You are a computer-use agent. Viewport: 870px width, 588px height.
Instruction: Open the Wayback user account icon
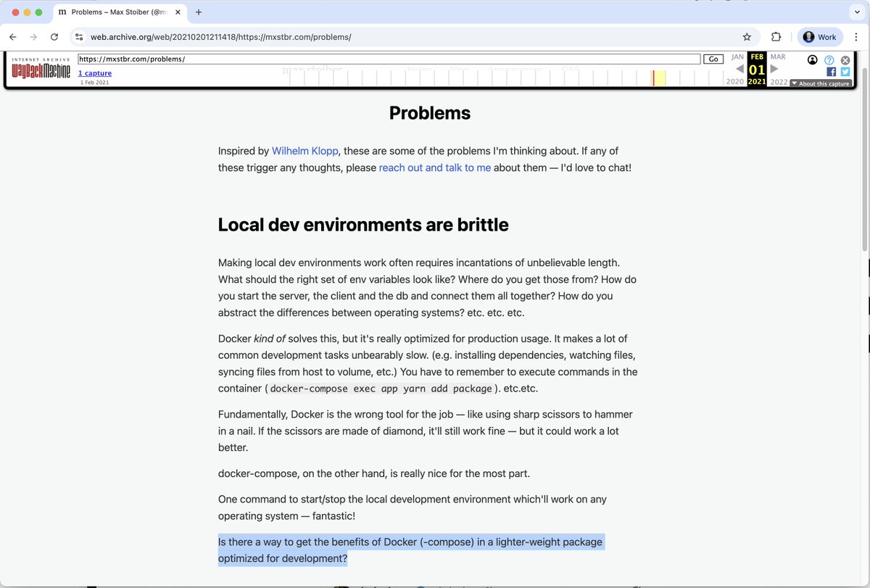[x=812, y=59]
